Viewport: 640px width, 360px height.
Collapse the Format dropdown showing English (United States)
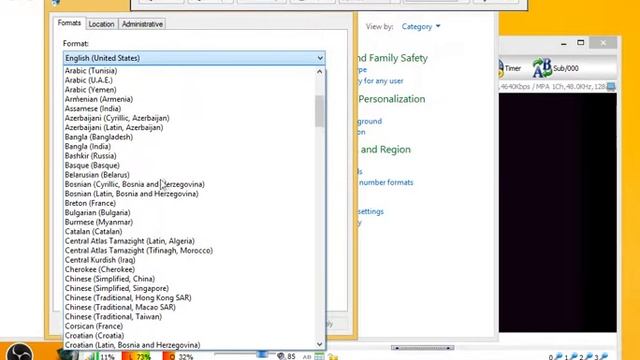click(x=194, y=58)
